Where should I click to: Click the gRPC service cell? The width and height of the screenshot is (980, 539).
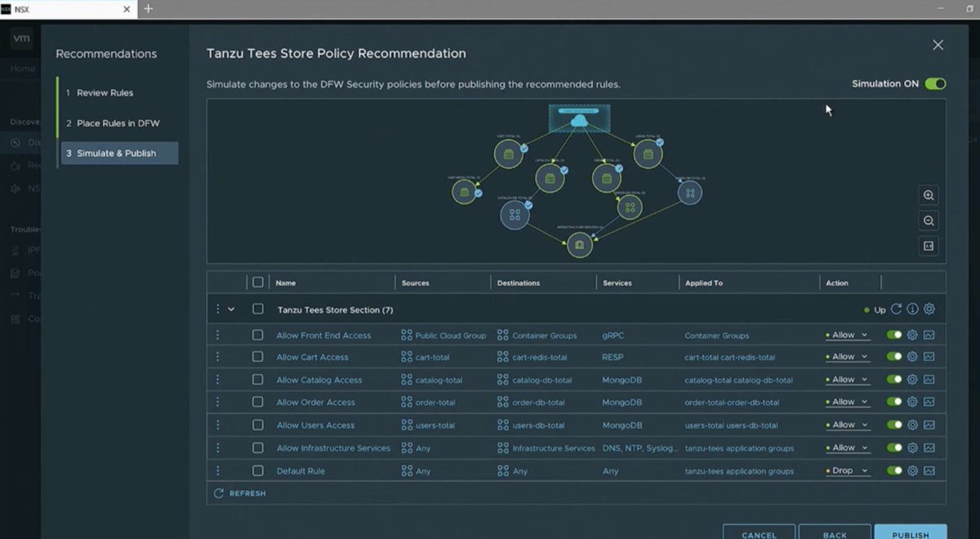[613, 335]
